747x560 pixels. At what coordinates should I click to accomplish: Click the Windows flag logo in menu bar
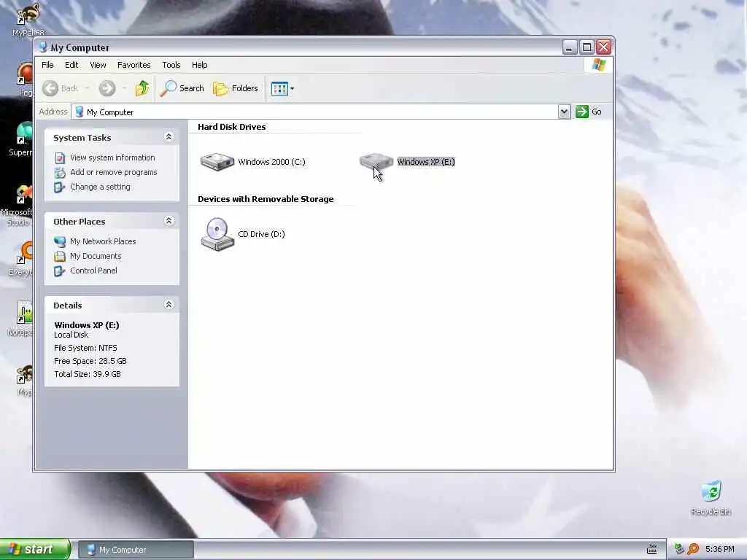pyautogui.click(x=598, y=65)
